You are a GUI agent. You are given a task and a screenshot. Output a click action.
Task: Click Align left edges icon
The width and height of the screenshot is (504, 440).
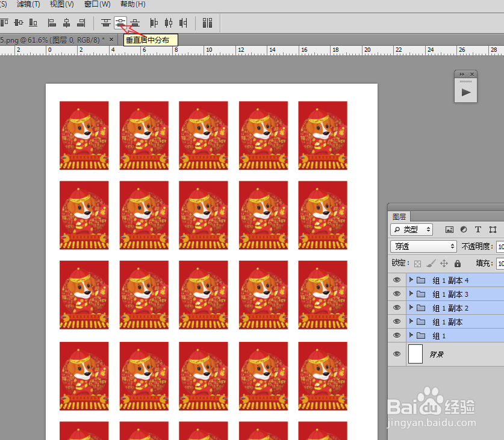pos(52,22)
